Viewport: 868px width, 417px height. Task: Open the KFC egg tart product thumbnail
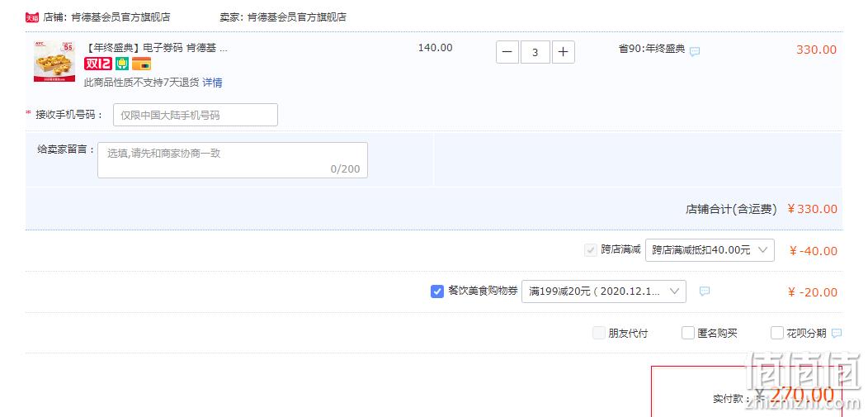54,61
